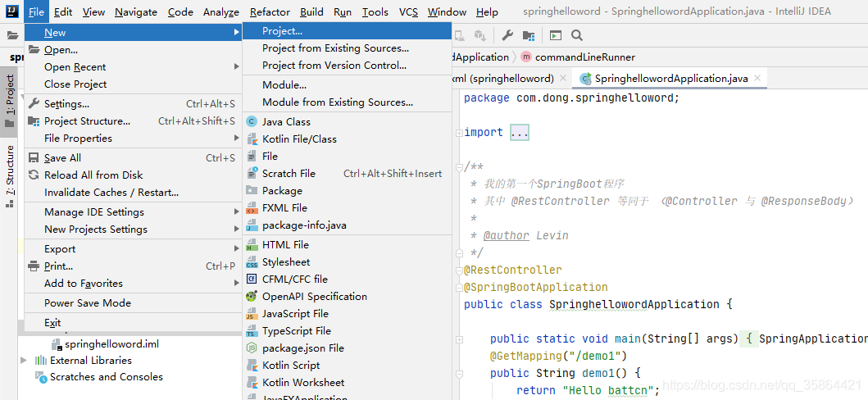Create a new OpenAPI Specification
The width and height of the screenshot is (868, 400).
pyautogui.click(x=347, y=296)
